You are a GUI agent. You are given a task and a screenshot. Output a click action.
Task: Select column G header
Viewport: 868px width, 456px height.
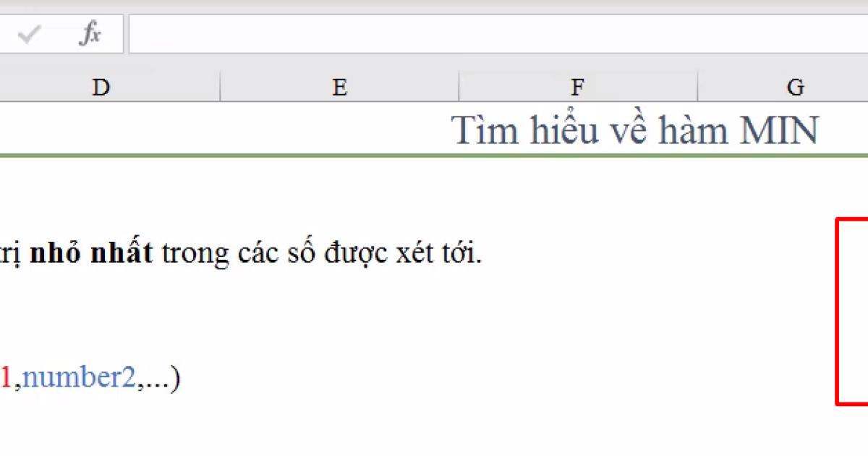tap(796, 87)
